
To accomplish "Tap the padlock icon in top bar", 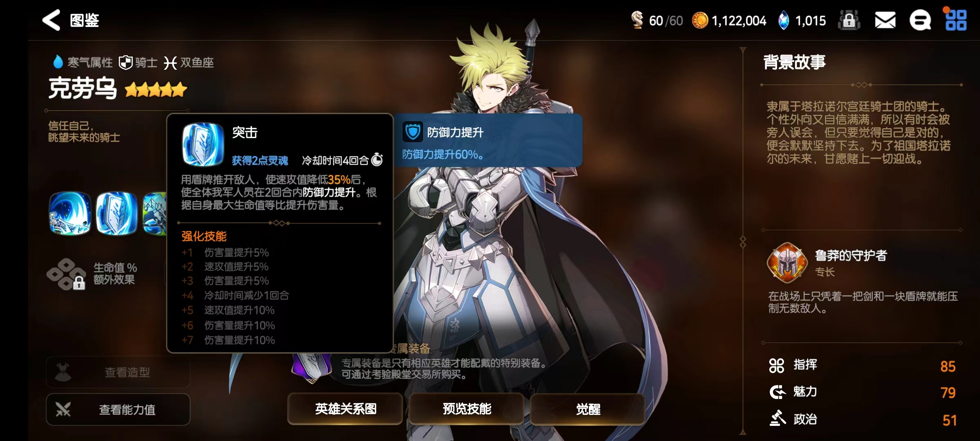I will point(849,20).
